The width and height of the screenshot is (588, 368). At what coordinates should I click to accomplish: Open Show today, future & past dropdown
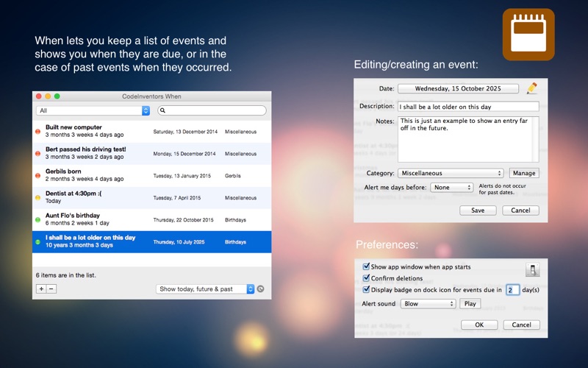coord(205,289)
